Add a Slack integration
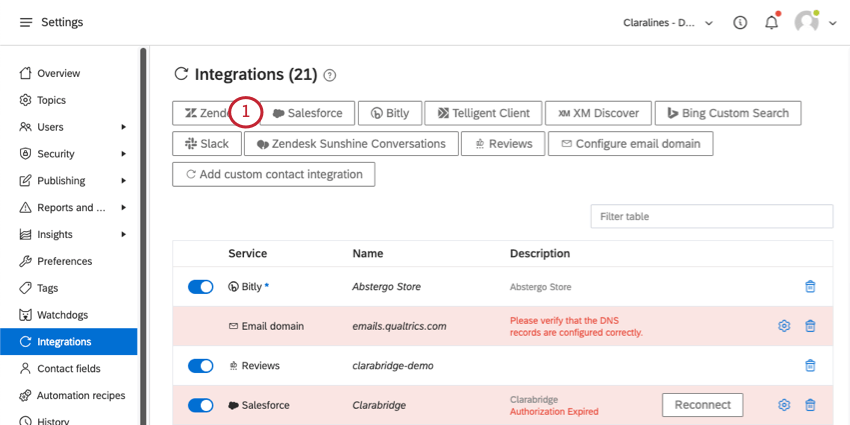Image resolution: width=850 pixels, height=425 pixels. pyautogui.click(x=207, y=144)
